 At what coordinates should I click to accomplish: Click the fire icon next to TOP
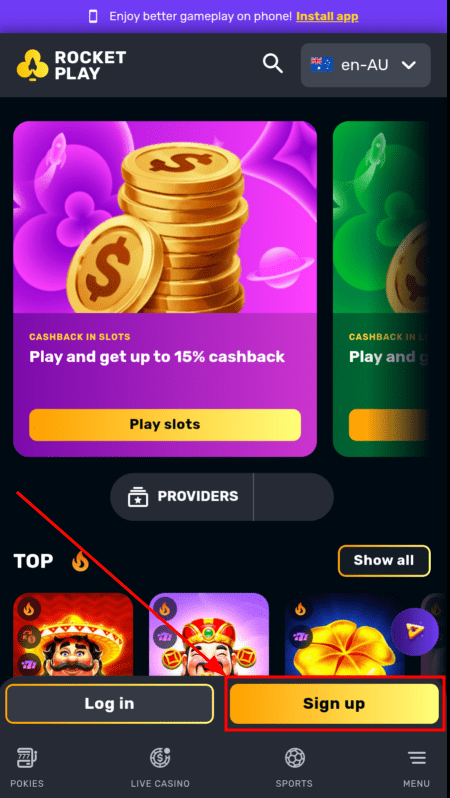point(80,561)
